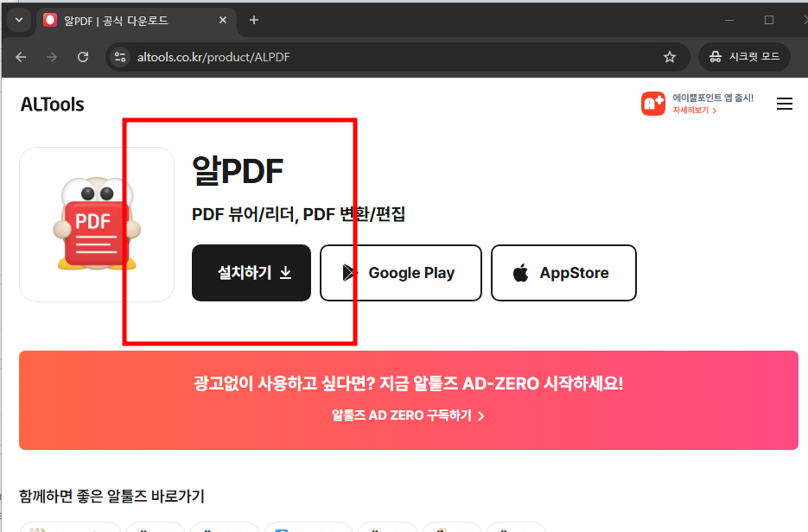Open the 알툴즈 AD ZERO 구독하기 link
The height and width of the screenshot is (532, 808).
pyautogui.click(x=408, y=415)
